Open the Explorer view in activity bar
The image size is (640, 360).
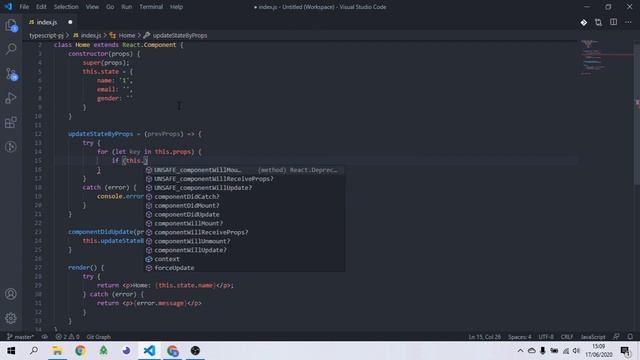(11, 25)
